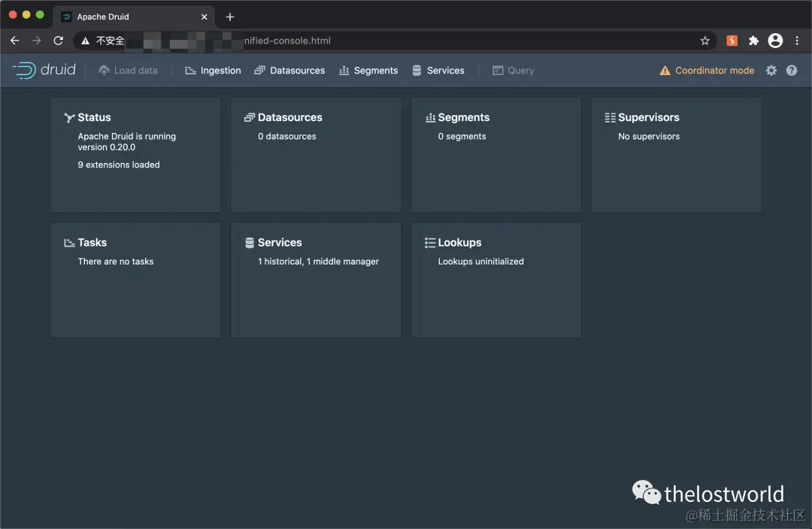812x529 pixels.
Task: Click the Datasources card icon
Action: click(250, 117)
